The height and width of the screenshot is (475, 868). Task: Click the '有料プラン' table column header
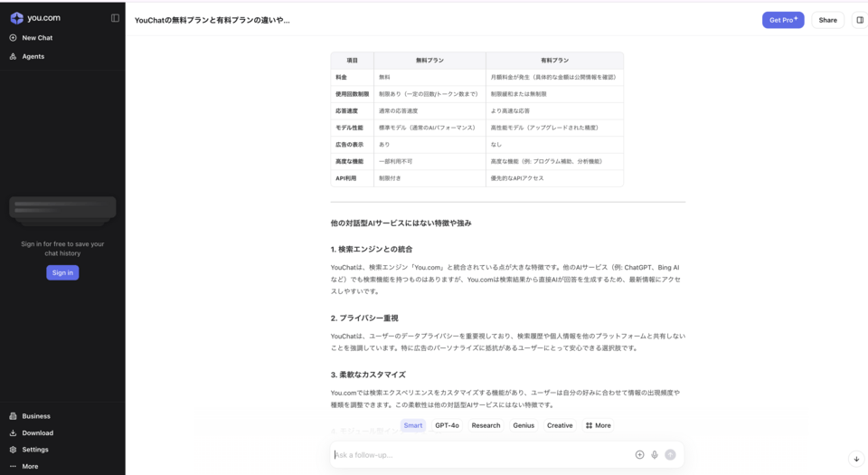click(x=554, y=61)
